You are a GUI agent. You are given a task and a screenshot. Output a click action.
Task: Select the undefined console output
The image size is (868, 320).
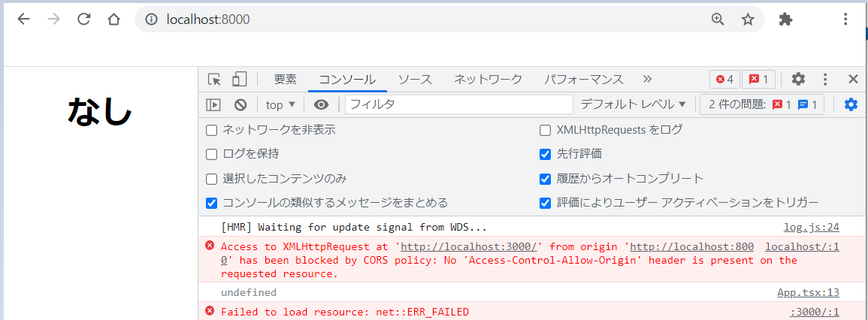[249, 292]
